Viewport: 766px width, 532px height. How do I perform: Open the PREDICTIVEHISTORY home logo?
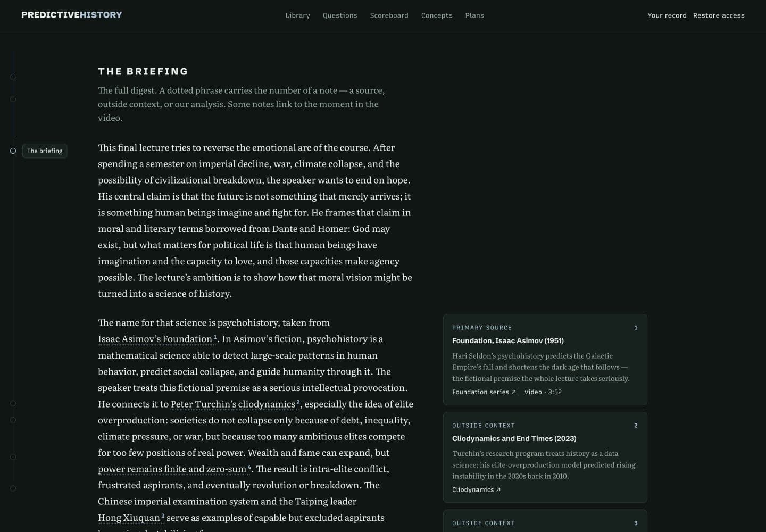point(72,15)
